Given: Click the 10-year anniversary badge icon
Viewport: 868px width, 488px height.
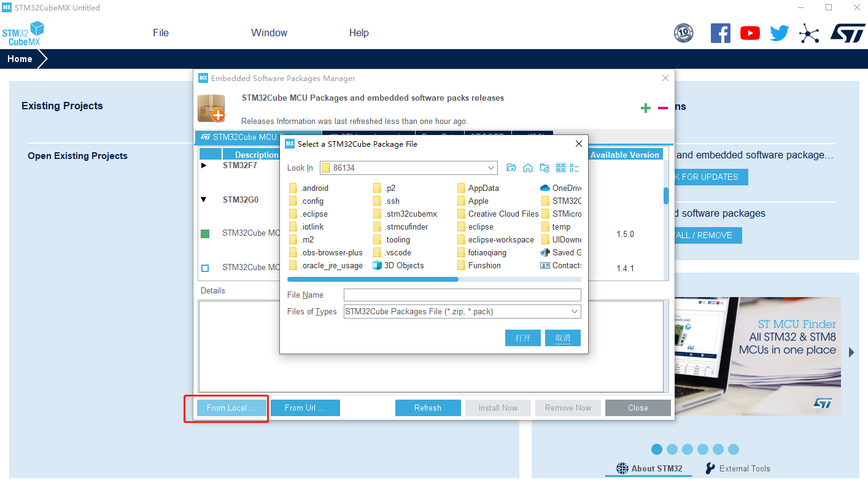Looking at the screenshot, I should (x=683, y=33).
